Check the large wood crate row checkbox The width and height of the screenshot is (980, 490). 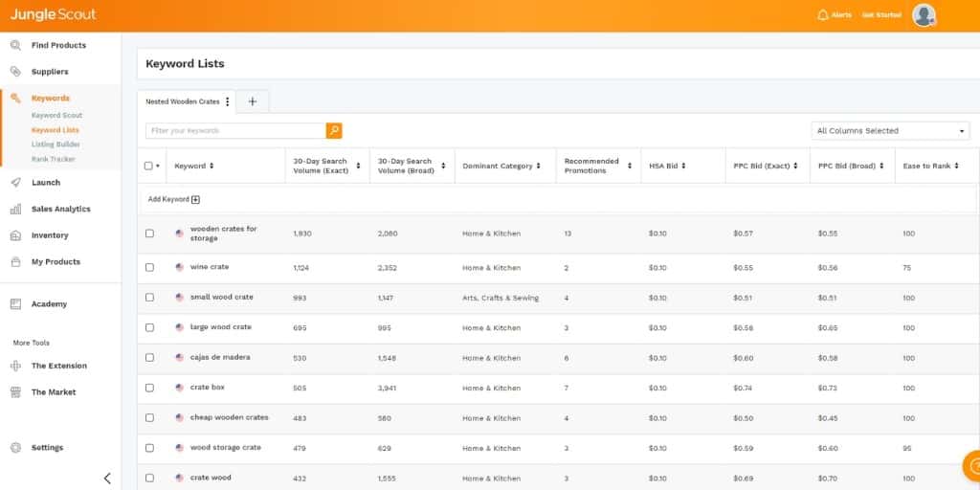click(x=149, y=327)
